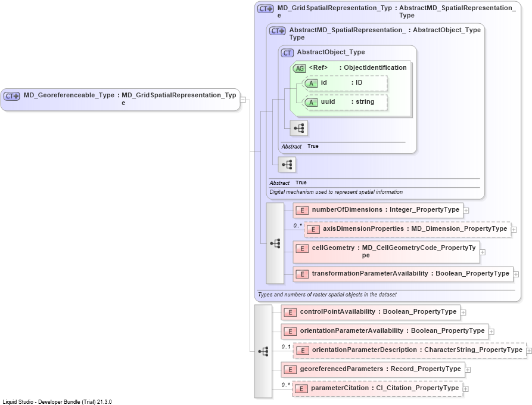Select the uuid : string attribute text
Image resolution: width=532 pixels, height=405 pixels.
click(347, 101)
